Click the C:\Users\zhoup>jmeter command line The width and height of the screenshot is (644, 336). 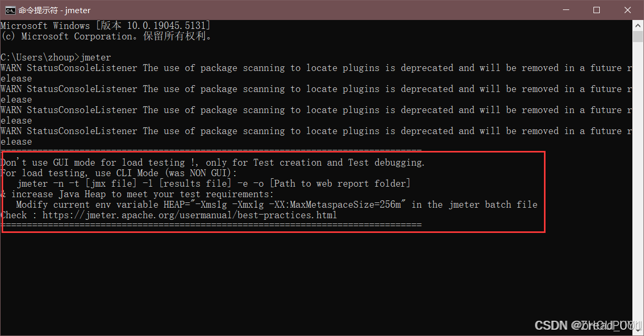coord(55,57)
